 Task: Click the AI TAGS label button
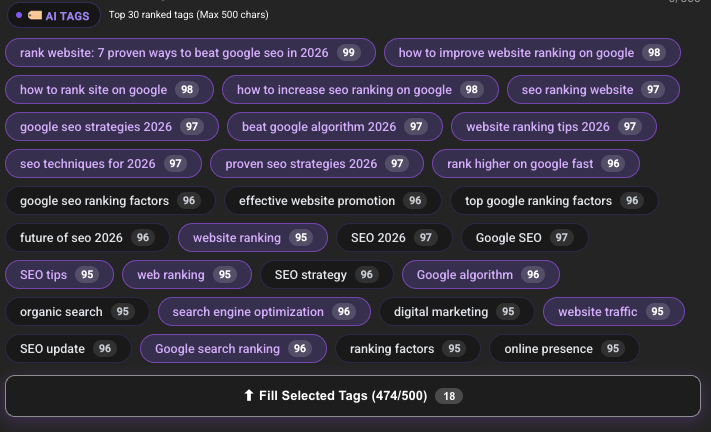54,15
